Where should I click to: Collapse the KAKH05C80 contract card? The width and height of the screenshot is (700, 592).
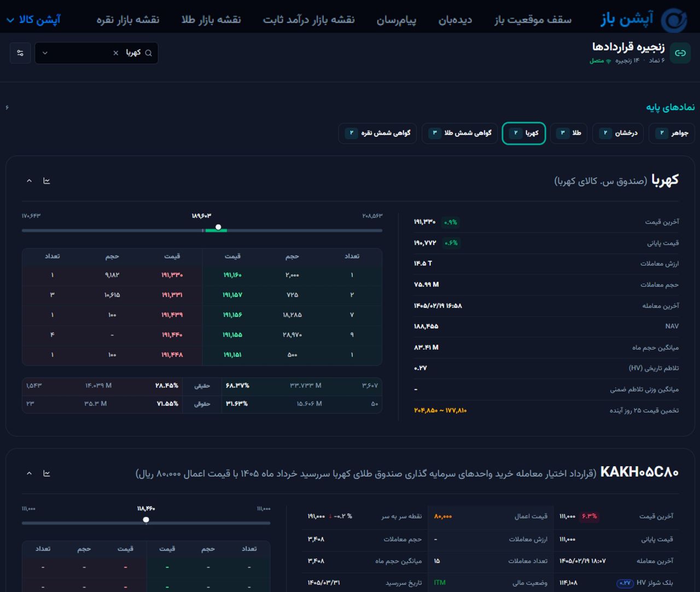[x=30, y=473]
